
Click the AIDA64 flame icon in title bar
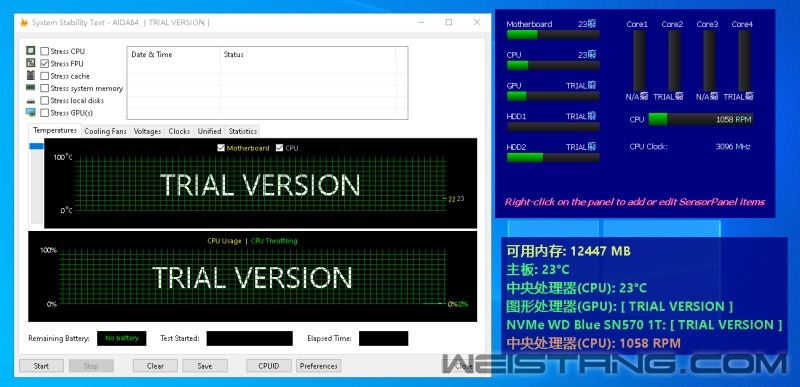[x=23, y=22]
